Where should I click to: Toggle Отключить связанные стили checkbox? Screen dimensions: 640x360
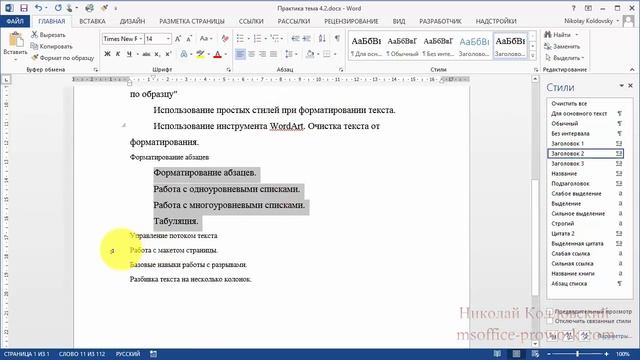click(x=550, y=321)
